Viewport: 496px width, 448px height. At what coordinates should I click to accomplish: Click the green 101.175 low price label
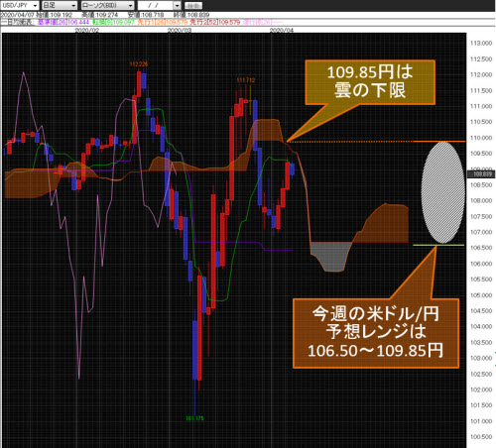point(194,418)
